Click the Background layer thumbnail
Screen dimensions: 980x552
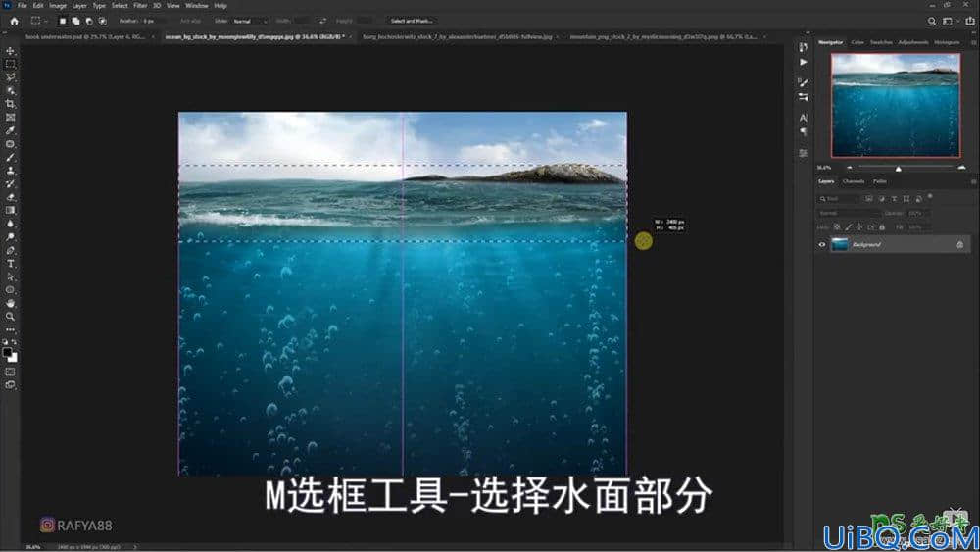[x=840, y=244]
